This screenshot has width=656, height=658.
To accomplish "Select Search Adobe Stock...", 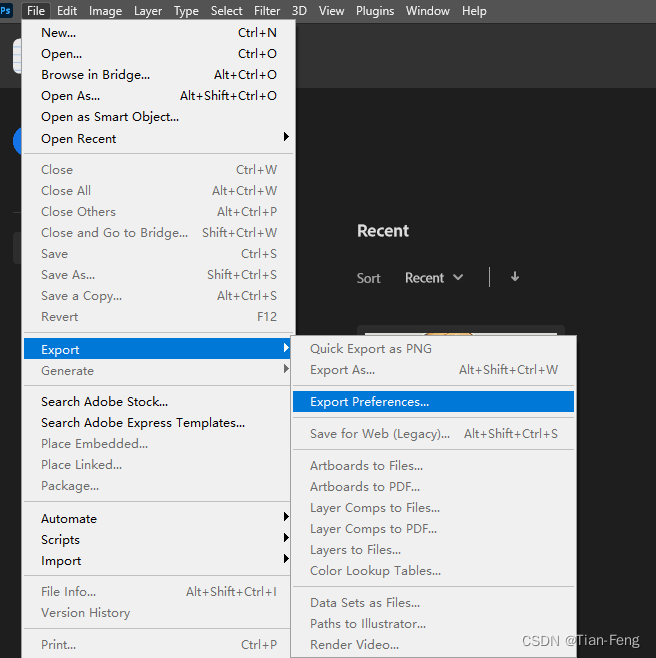I will [x=157, y=402].
